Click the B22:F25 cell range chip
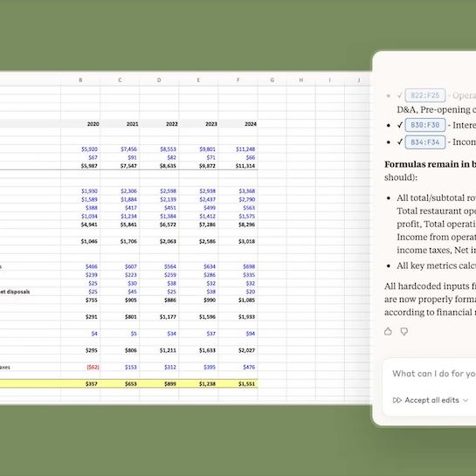The width and height of the screenshot is (476, 476). (x=425, y=95)
